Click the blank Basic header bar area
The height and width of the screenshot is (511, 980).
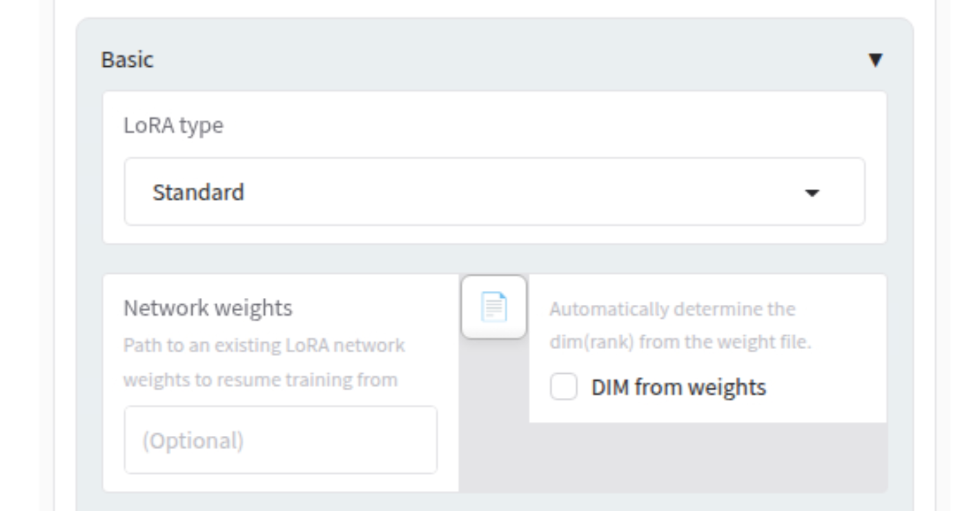click(483, 60)
